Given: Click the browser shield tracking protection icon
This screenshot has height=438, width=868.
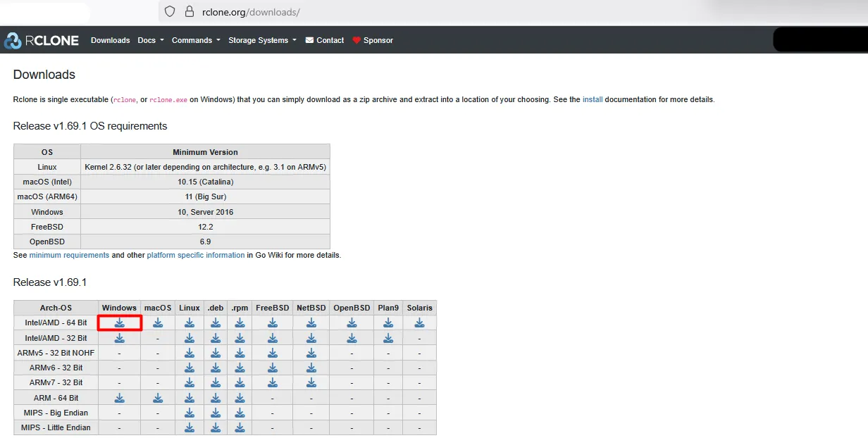Looking at the screenshot, I should 169,12.
